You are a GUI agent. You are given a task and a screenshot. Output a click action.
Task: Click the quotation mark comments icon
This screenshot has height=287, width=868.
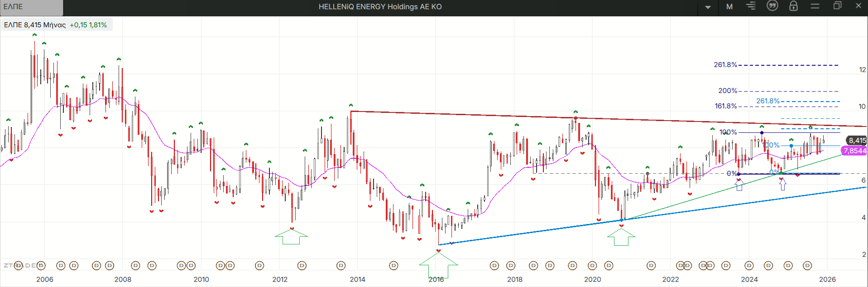coord(772,6)
